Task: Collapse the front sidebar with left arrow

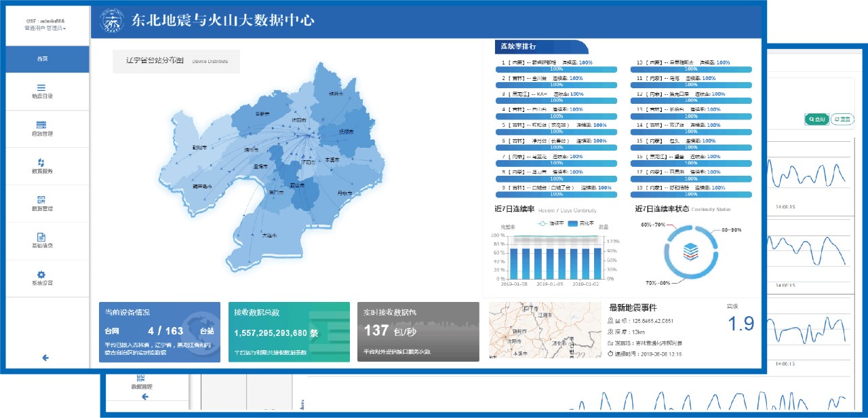Action: click(x=45, y=358)
